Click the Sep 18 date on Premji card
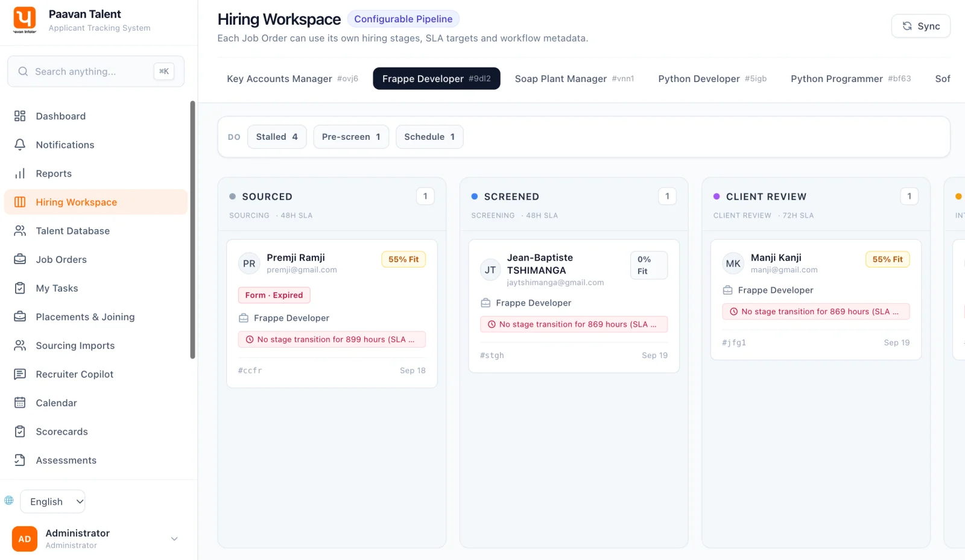The width and height of the screenshot is (965, 560). point(413,370)
